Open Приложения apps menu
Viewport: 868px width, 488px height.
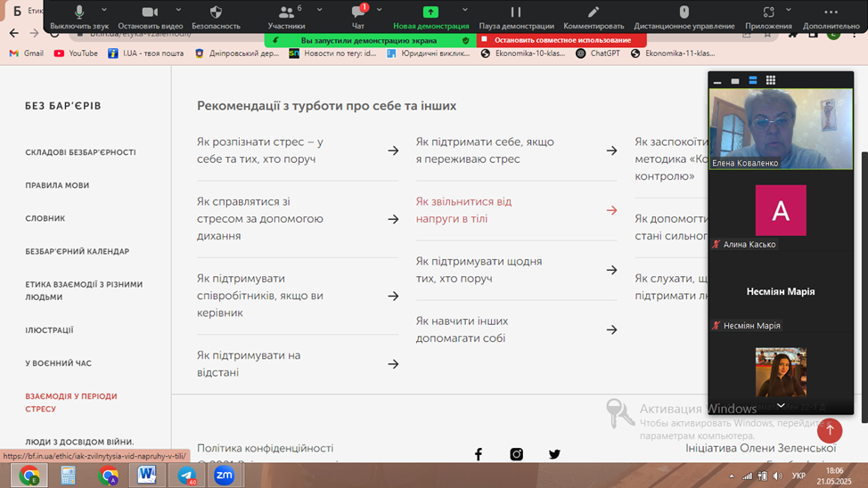(x=768, y=17)
